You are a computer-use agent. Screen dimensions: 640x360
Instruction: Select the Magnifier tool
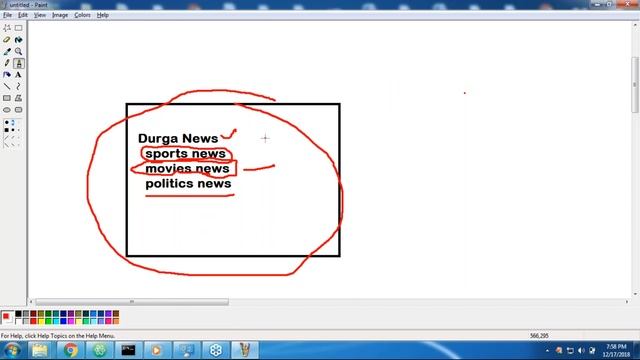18,51
